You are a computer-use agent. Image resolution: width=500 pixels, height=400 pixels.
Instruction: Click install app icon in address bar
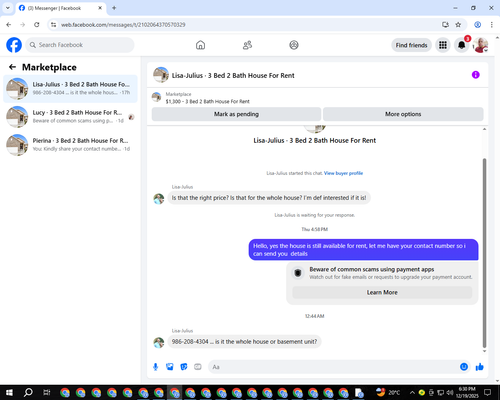pos(445,25)
